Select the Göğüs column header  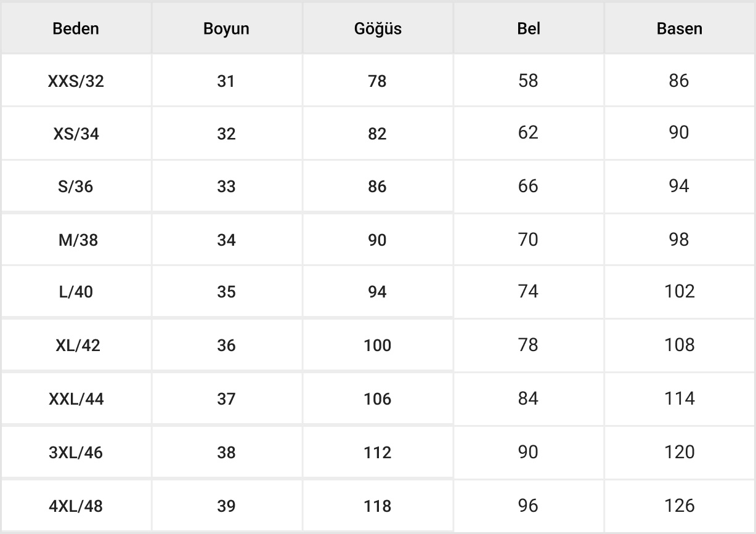(378, 29)
